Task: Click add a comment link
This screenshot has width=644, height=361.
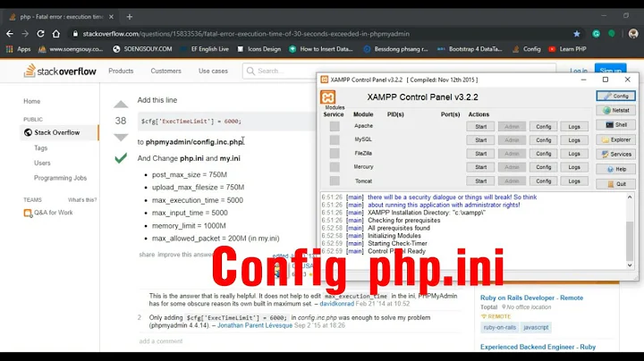Action: click(x=161, y=341)
